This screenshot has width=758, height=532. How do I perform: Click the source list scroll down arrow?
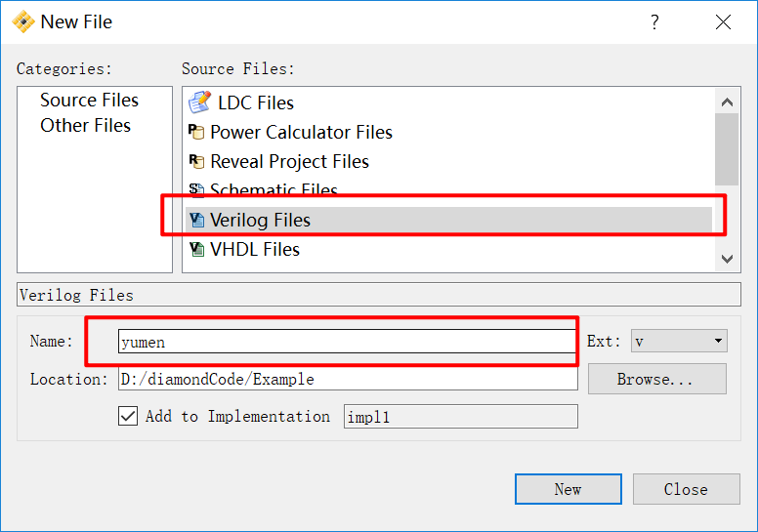tap(727, 259)
